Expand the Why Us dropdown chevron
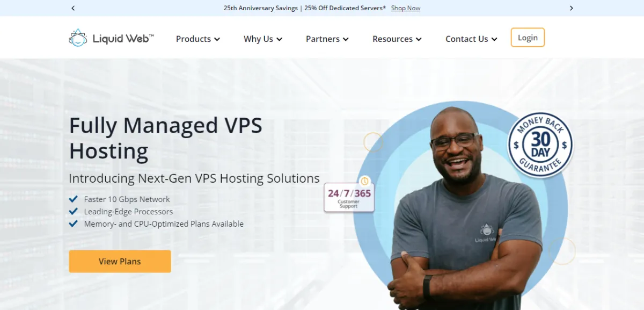The height and width of the screenshot is (310, 644). tap(279, 39)
